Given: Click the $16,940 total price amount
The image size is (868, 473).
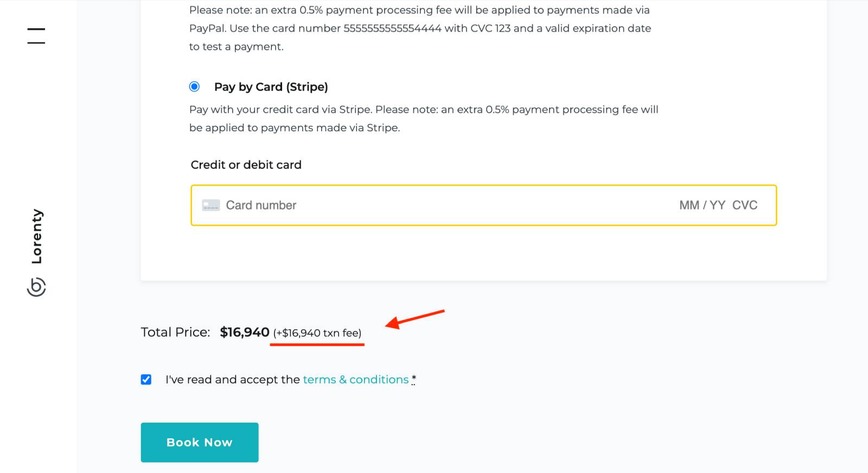Looking at the screenshot, I should pyautogui.click(x=244, y=332).
